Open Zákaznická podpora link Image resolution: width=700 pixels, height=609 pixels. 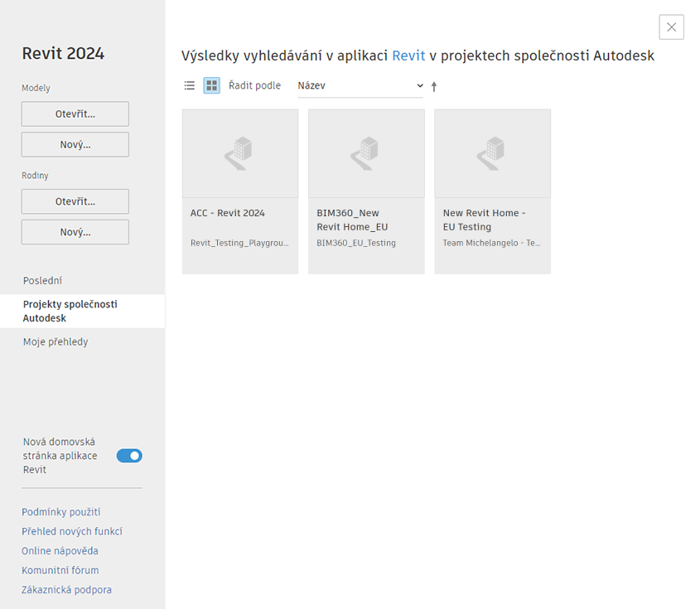click(66, 590)
